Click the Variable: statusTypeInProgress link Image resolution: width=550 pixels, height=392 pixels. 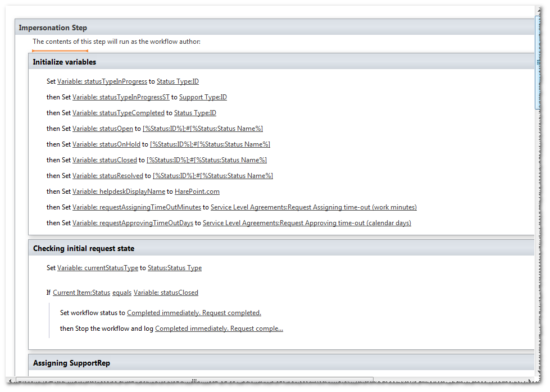102,81
